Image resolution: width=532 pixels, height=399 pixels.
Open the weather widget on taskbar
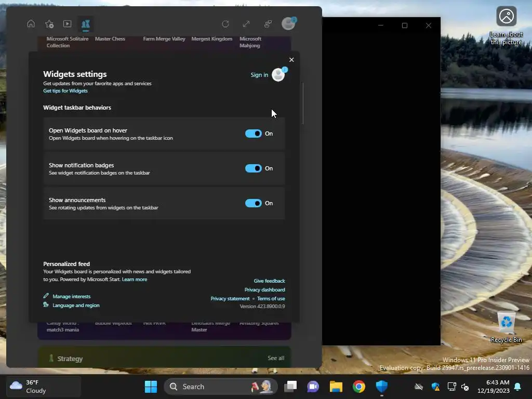click(x=44, y=387)
